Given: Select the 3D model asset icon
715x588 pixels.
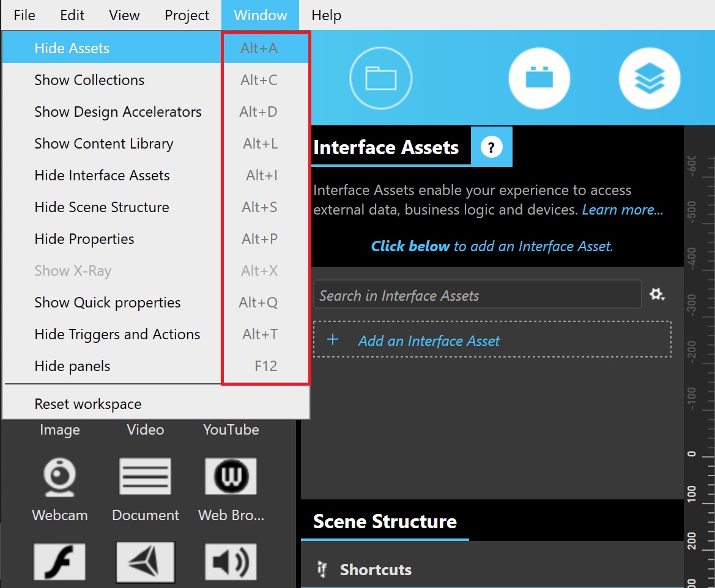Looking at the screenshot, I should [x=145, y=562].
